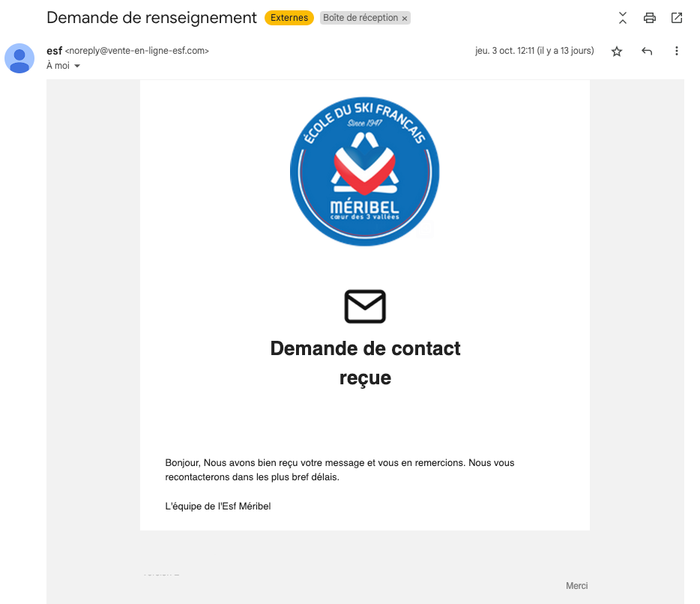Screen dimensions: 700x604
Task: Collapse all with the chevrons icon
Action: [x=623, y=18]
